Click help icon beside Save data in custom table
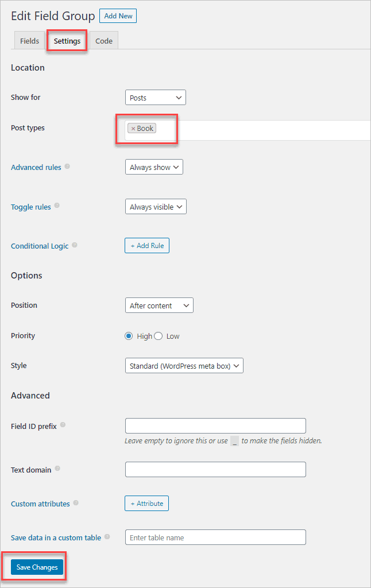The width and height of the screenshot is (371, 588). [107, 537]
